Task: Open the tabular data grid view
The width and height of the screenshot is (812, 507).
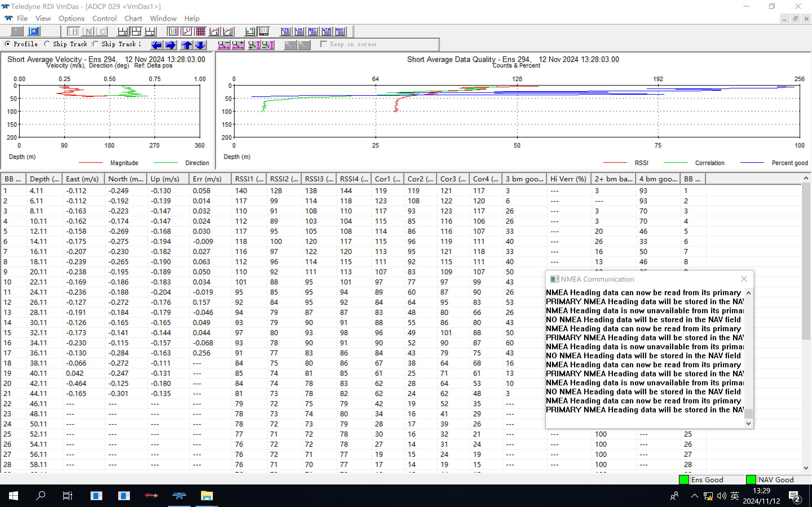Action: pos(201,31)
